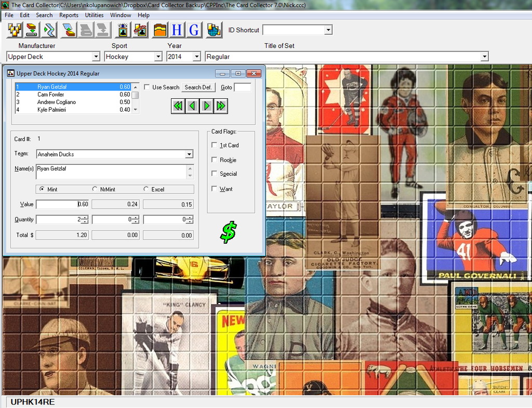Screen dimensions: 532x408
Task: Click the paperclip portrait attach picture icon
Action: pyautogui.click(x=140, y=30)
